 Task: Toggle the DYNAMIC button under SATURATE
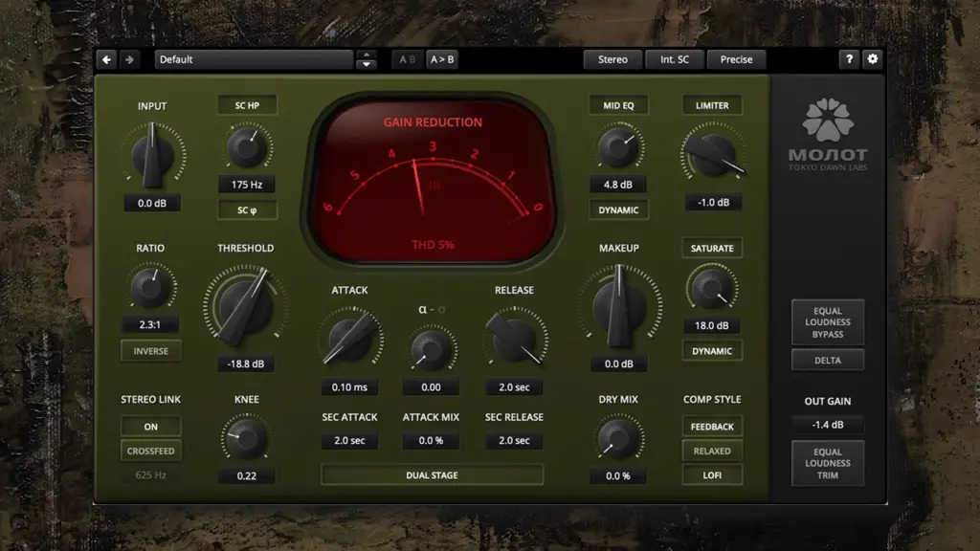point(712,351)
